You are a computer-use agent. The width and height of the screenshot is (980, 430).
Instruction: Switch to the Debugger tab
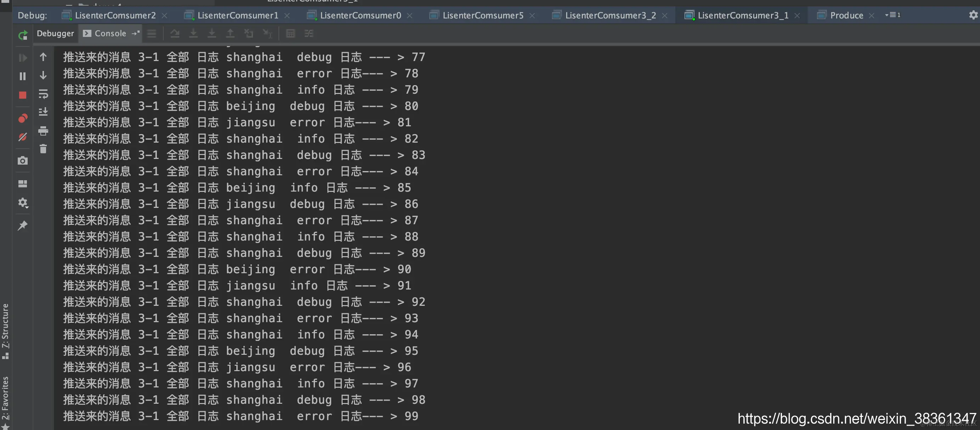click(55, 33)
